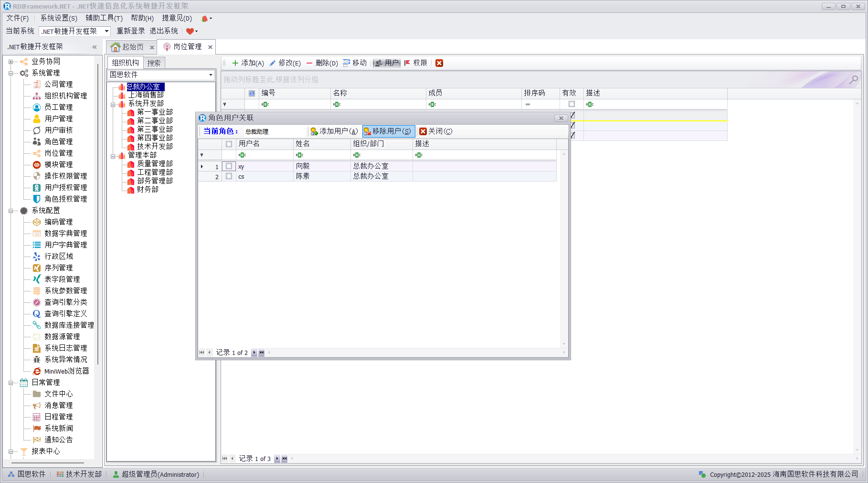Screen dimensions: 868x483
Task: Click the search magnifier in group panel
Action: tap(853, 80)
